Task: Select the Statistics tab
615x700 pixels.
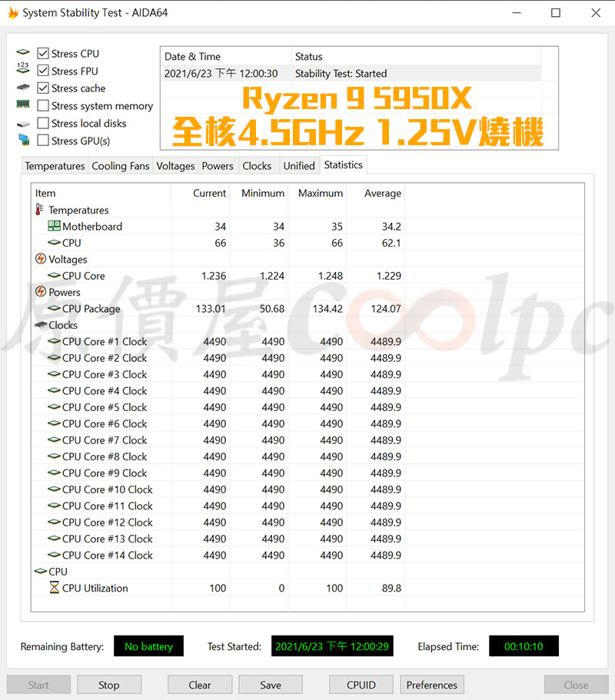Action: (x=344, y=164)
